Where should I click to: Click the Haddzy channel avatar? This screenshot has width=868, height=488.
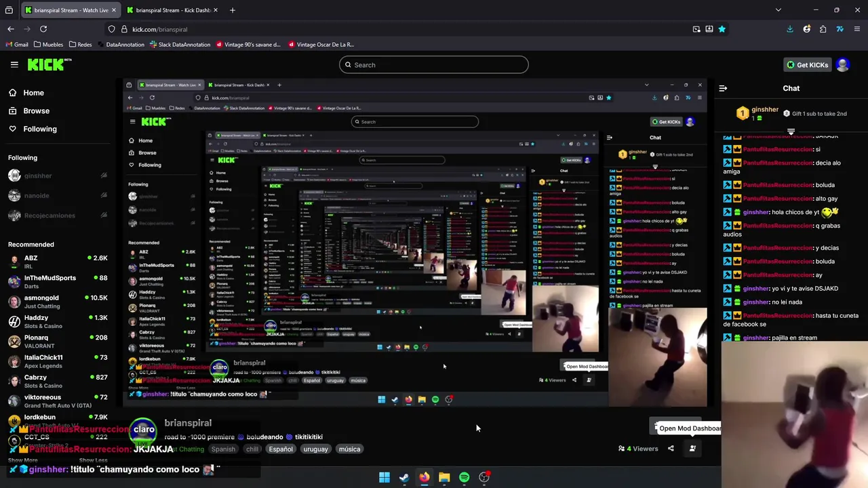click(14, 321)
